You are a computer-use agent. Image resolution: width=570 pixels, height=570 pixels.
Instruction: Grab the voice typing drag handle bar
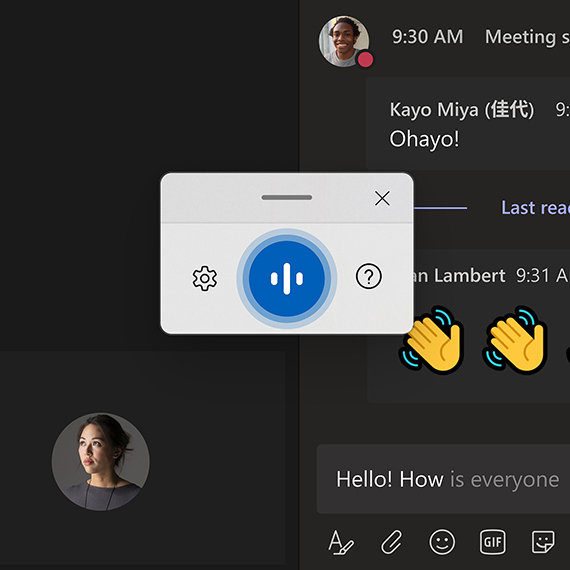pyautogui.click(x=287, y=197)
